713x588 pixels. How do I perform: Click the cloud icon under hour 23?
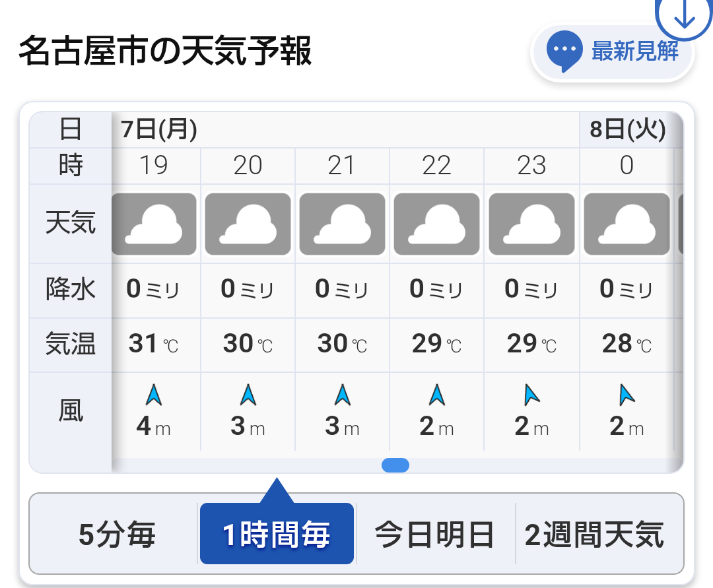(x=531, y=224)
